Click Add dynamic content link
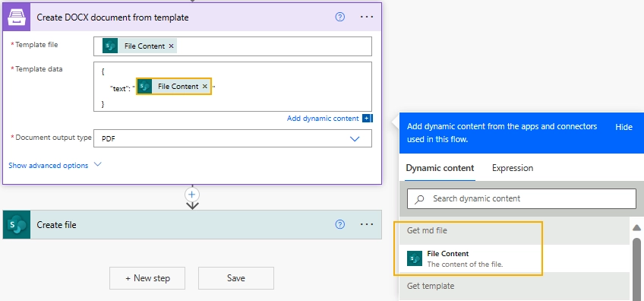Viewport: 644px width, 301px height. tap(323, 119)
